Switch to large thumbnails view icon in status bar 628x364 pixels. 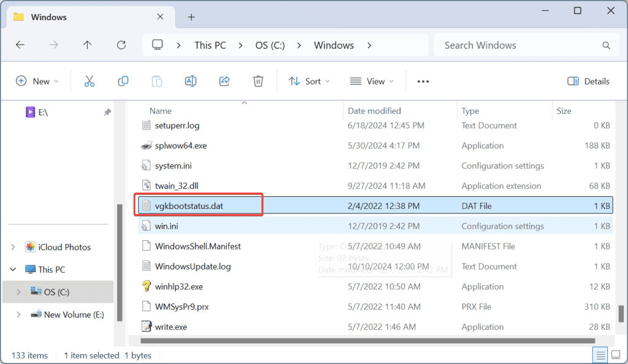click(x=616, y=355)
